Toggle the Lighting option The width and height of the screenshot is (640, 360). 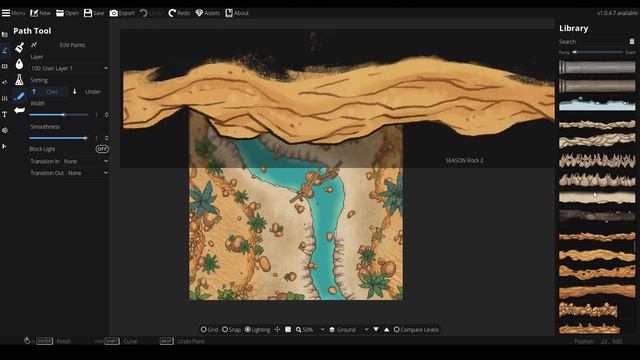point(258,329)
